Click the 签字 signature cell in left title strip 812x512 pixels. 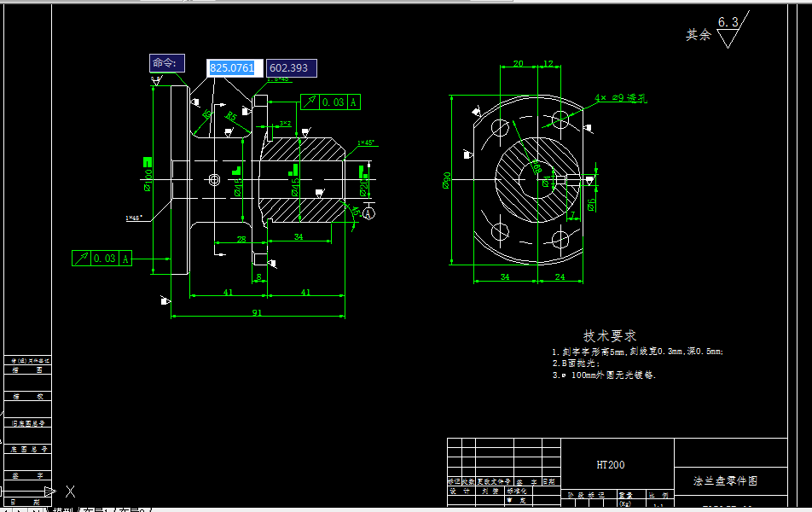pyautogui.click(x=28, y=474)
